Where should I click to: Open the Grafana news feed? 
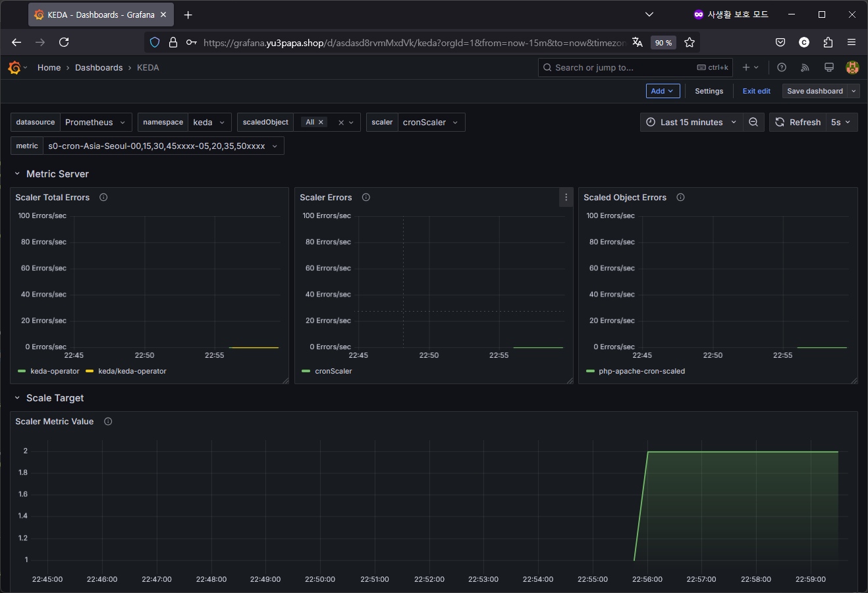point(805,67)
